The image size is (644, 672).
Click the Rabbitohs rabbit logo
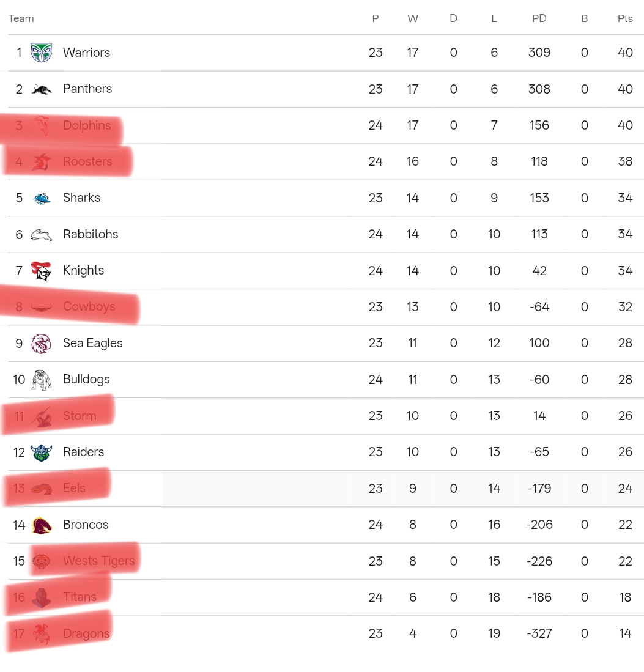coord(42,234)
